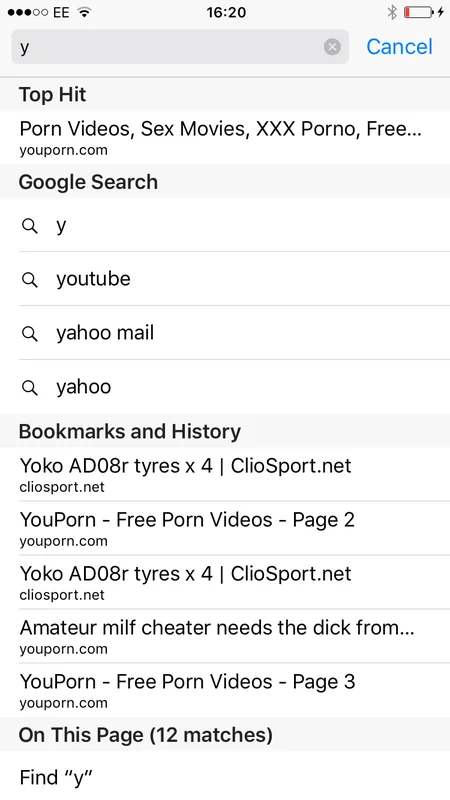The image size is (450, 800).
Task: Cancel the address bar search
Action: point(399,47)
